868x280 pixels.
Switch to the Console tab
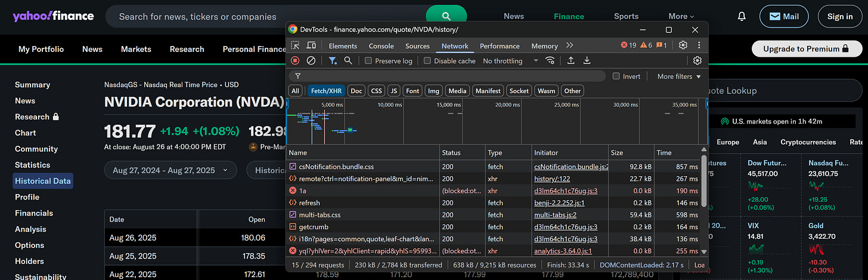point(381,46)
